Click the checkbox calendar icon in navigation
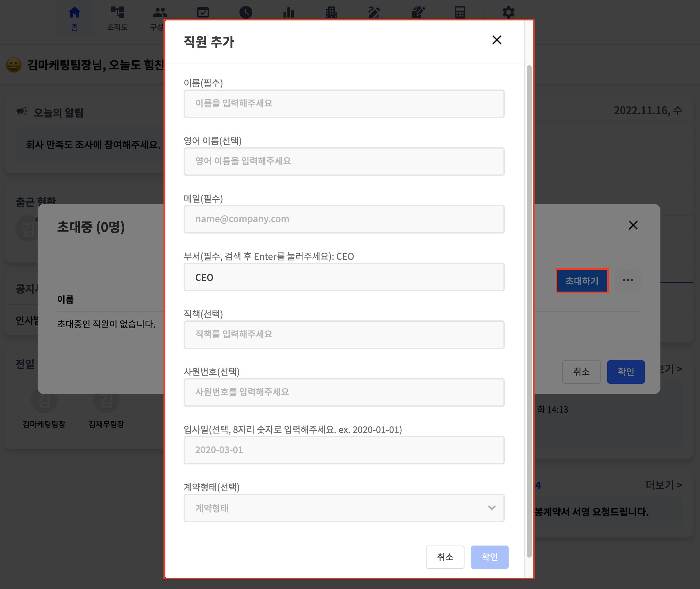The height and width of the screenshot is (589, 700). [203, 13]
